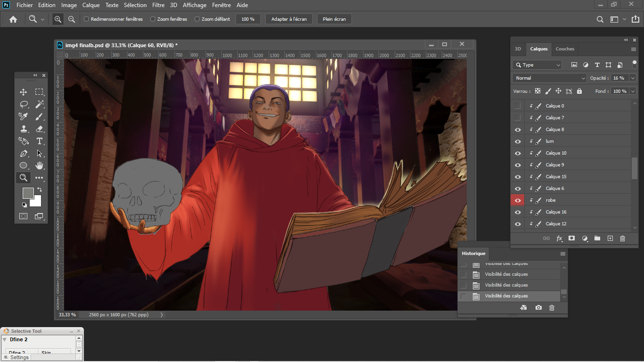Enable Zoom défilant checkbox

(197, 19)
